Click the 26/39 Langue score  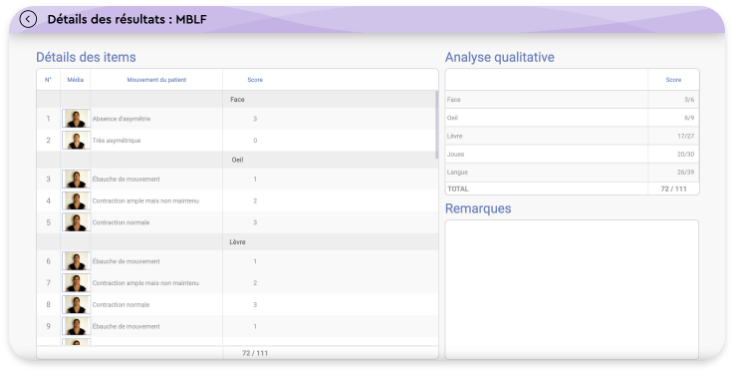coord(685,172)
